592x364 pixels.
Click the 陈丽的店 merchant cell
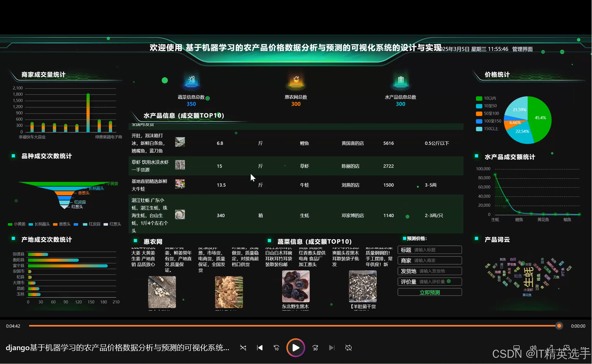[x=350, y=166]
